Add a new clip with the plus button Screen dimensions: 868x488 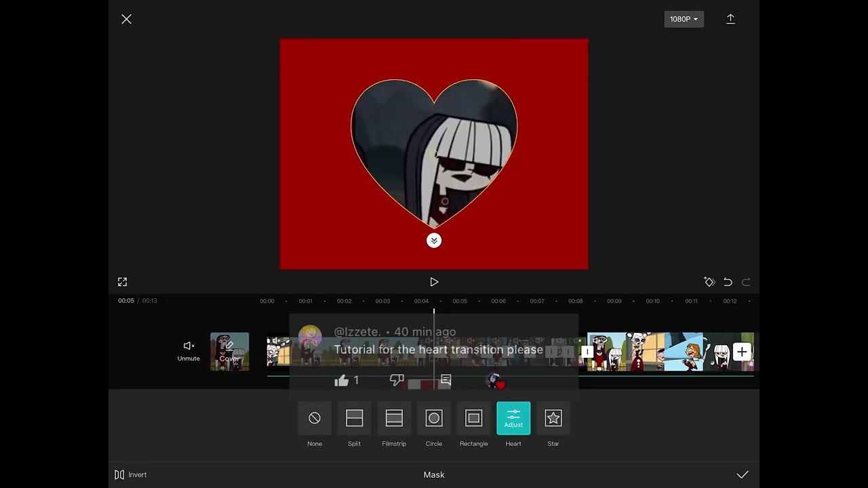(742, 352)
